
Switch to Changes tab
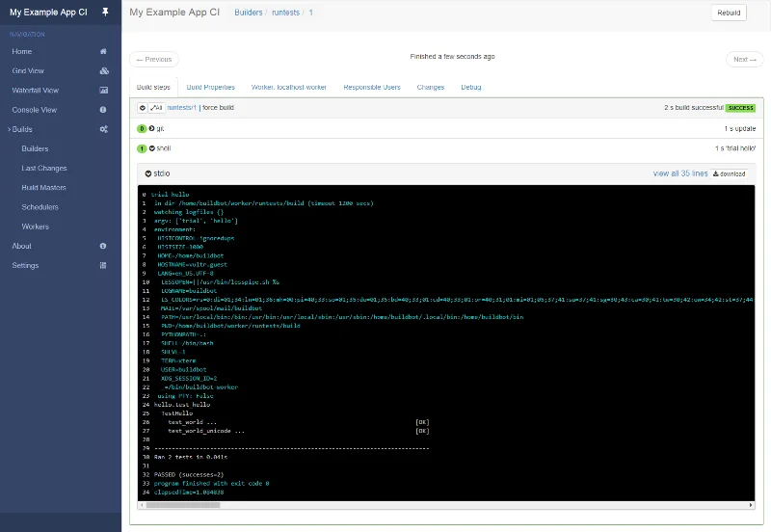(431, 87)
